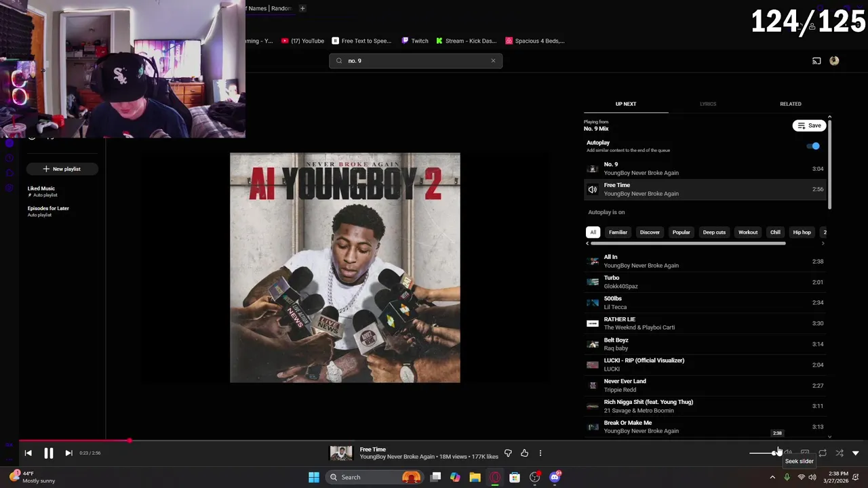Play All In by YoungBoy Never Broke Again

pos(705,262)
